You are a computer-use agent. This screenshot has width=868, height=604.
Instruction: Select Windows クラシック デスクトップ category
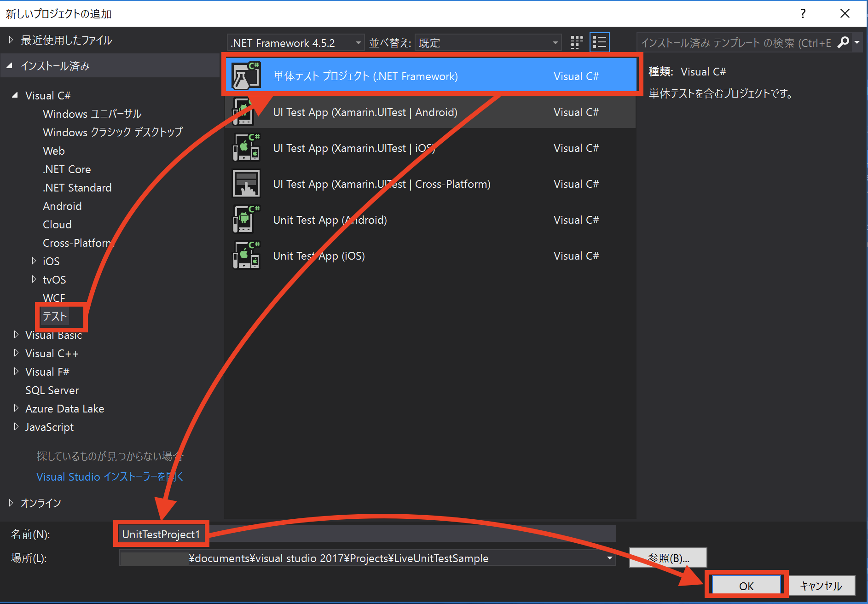113,132
